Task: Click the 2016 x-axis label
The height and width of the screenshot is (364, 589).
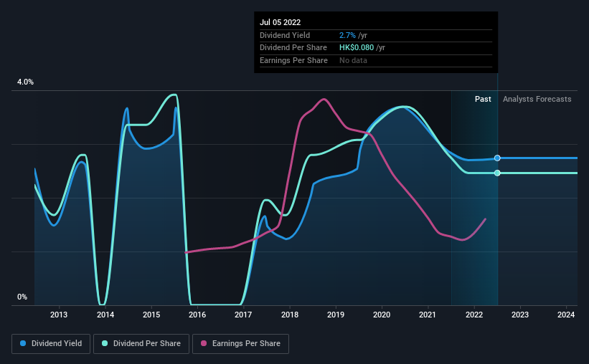Action: coord(197,315)
